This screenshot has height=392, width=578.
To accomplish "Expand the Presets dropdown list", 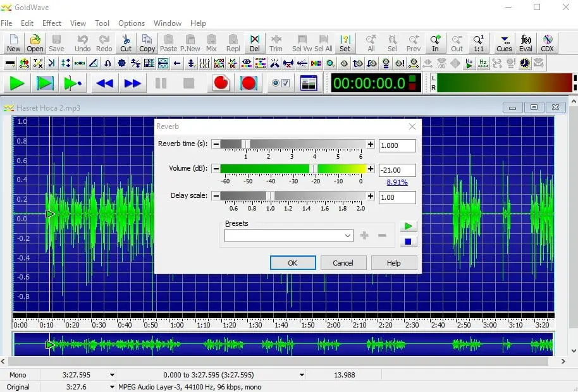I will [347, 236].
